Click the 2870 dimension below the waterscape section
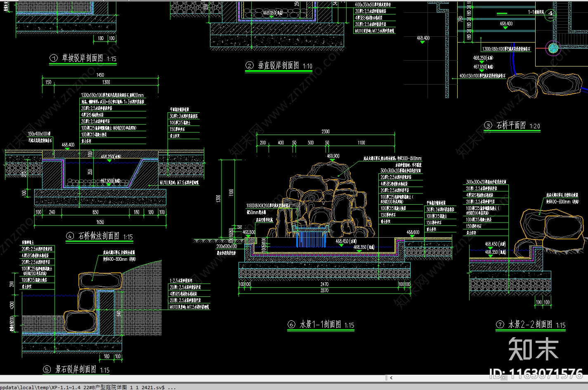The image size is (588, 390). tap(324, 291)
